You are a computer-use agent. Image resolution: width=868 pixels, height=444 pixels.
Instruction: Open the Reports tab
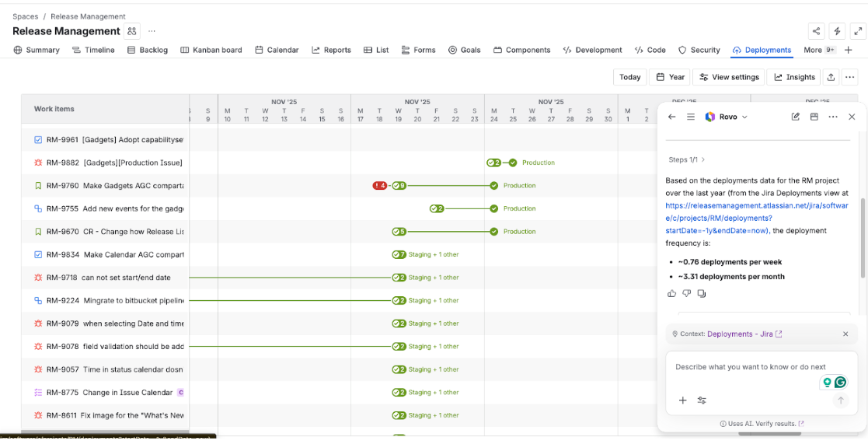tap(331, 50)
